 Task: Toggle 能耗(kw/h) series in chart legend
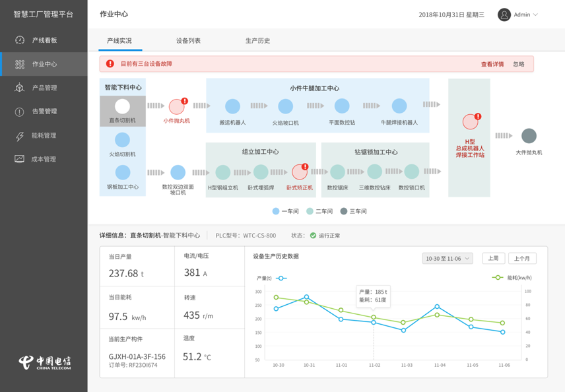pyautogui.click(x=512, y=278)
